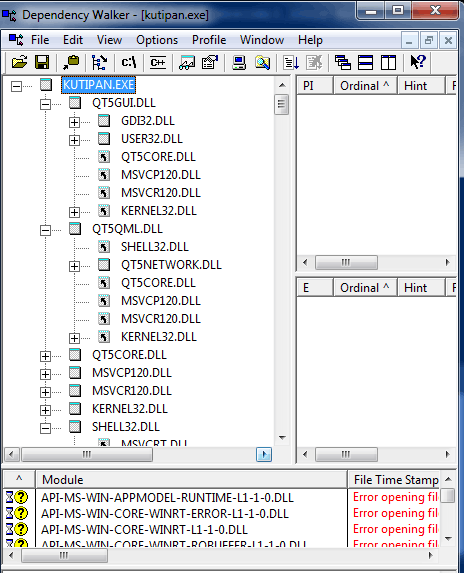The height and width of the screenshot is (573, 464).
Task: Click the Tile Horizontally windows icon
Action: (x=365, y=62)
